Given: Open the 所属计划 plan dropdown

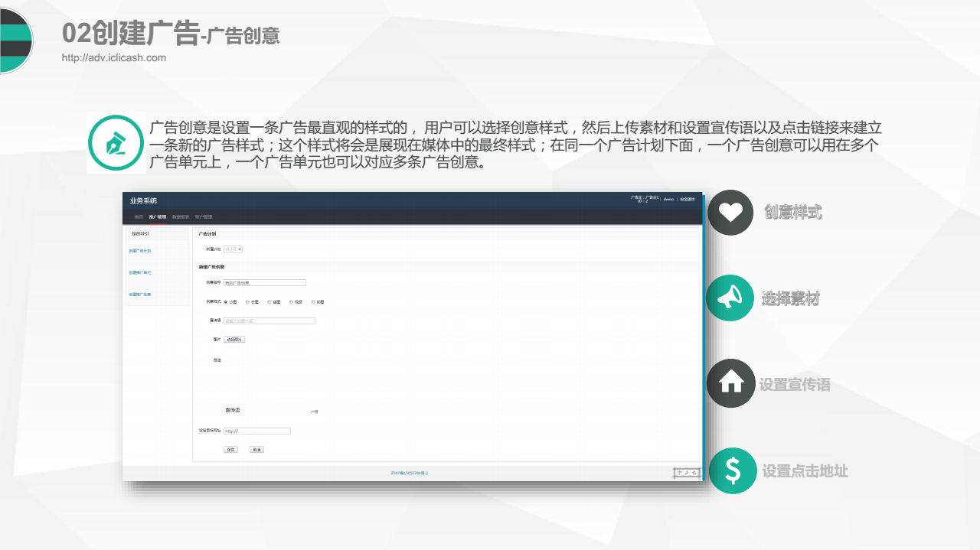Looking at the screenshot, I should pos(233,249).
